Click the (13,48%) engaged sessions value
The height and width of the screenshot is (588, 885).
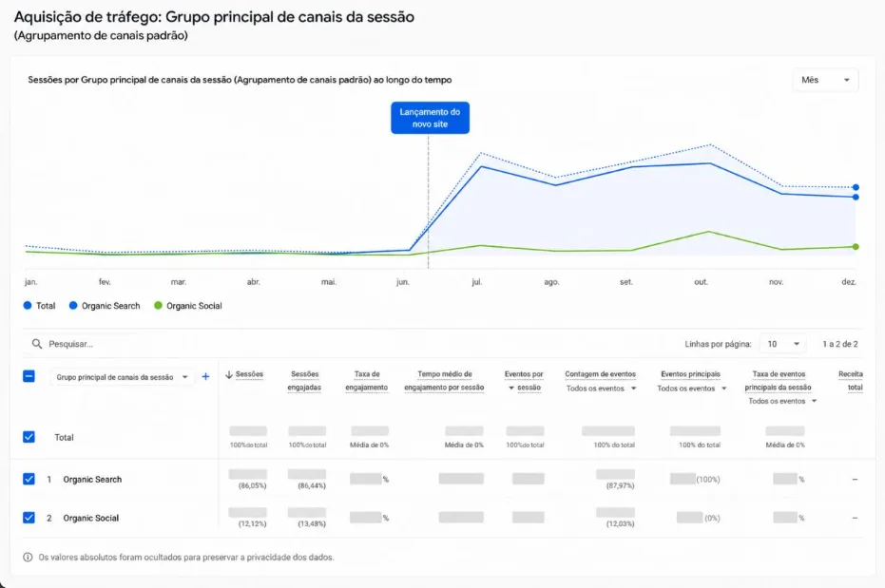coord(312,523)
